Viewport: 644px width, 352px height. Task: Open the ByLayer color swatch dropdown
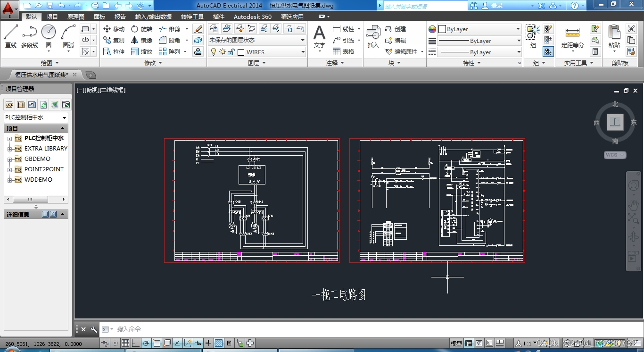pyautogui.click(x=479, y=29)
